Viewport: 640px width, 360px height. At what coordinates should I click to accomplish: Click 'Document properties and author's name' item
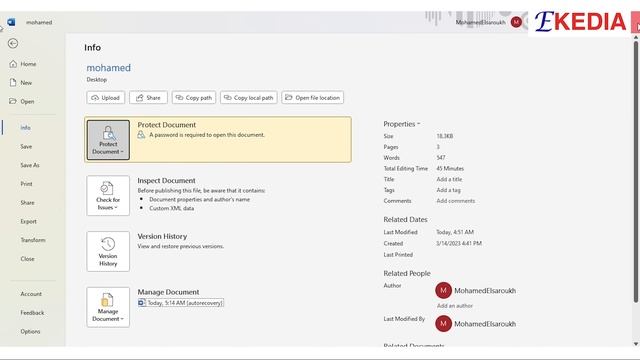pos(199,200)
